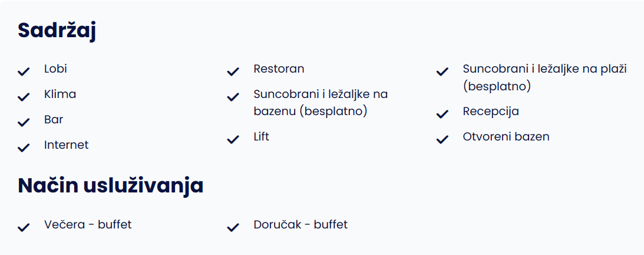Click checkmark for Suncobrani i ležaljke na plaži
This screenshot has width=644, height=255.
pos(442,72)
